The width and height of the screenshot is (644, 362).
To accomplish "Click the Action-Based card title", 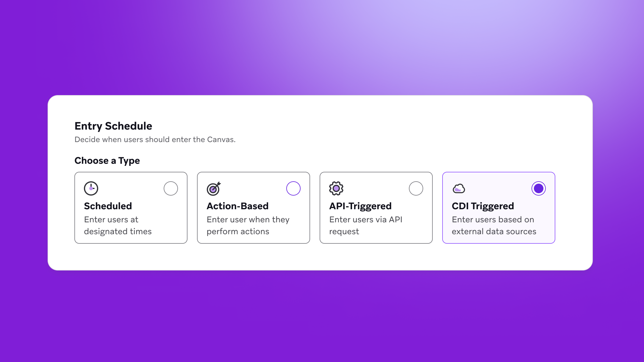I will (x=238, y=206).
